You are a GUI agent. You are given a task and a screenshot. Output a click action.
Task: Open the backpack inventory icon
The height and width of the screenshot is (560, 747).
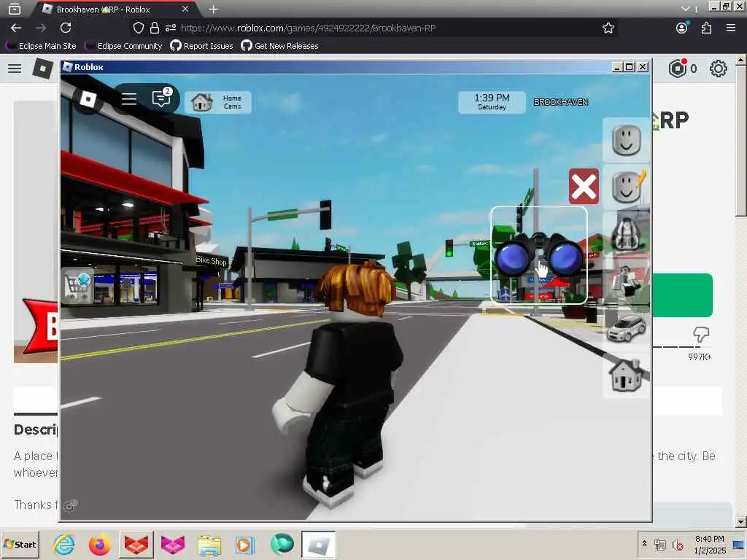click(x=627, y=233)
